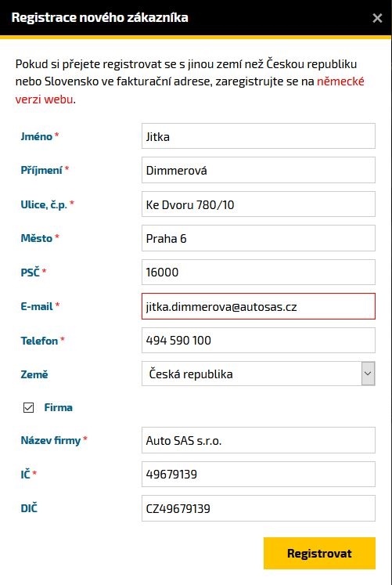Click the Registrovat button
Viewport: 392px width, 585px height.
[319, 554]
